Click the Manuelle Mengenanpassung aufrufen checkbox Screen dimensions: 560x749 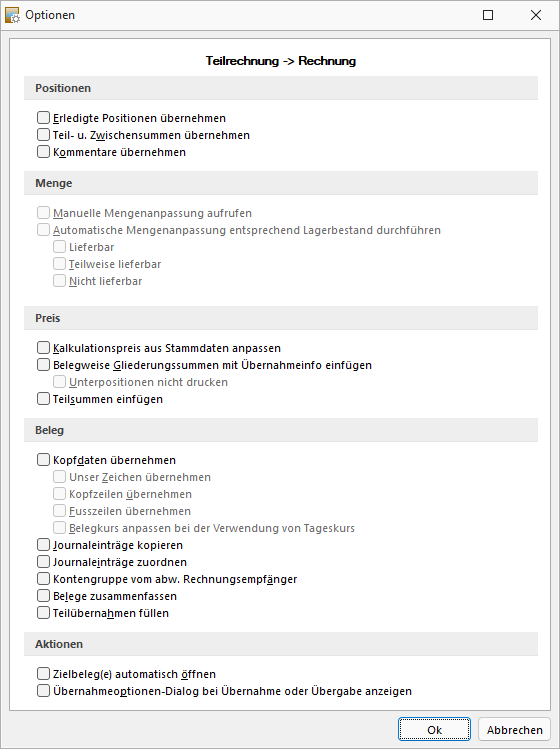coord(43,213)
